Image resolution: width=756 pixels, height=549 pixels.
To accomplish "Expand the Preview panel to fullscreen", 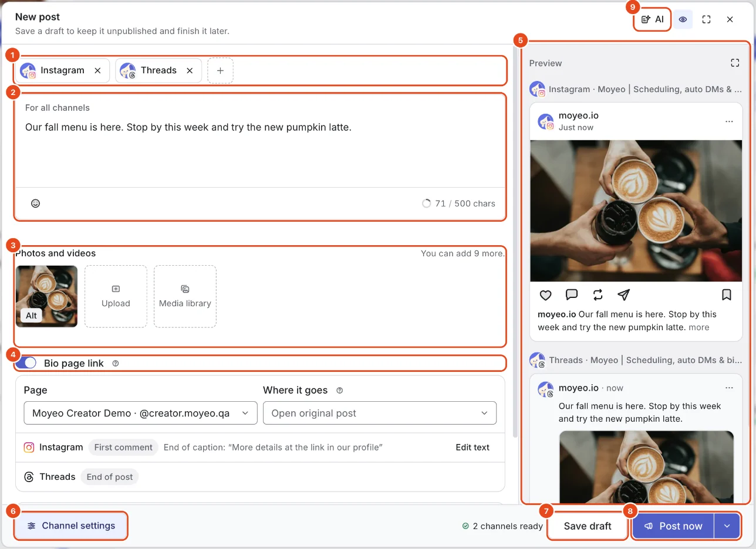I will click(x=735, y=63).
